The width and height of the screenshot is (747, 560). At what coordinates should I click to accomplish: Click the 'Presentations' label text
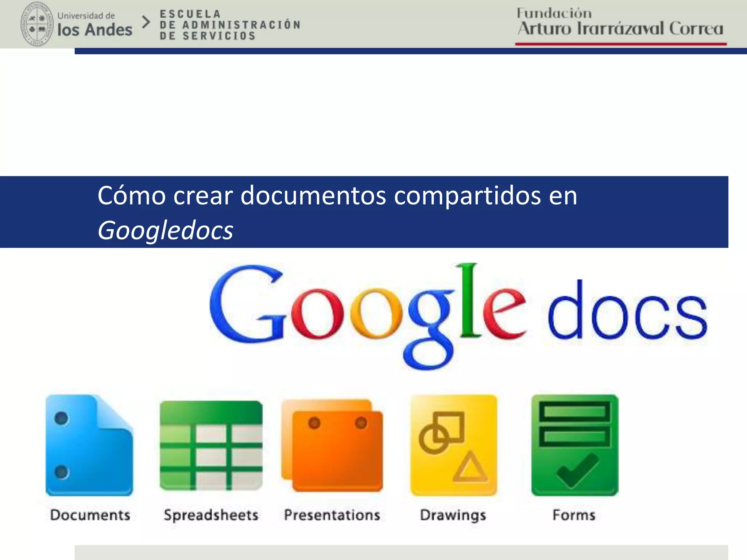point(332,515)
